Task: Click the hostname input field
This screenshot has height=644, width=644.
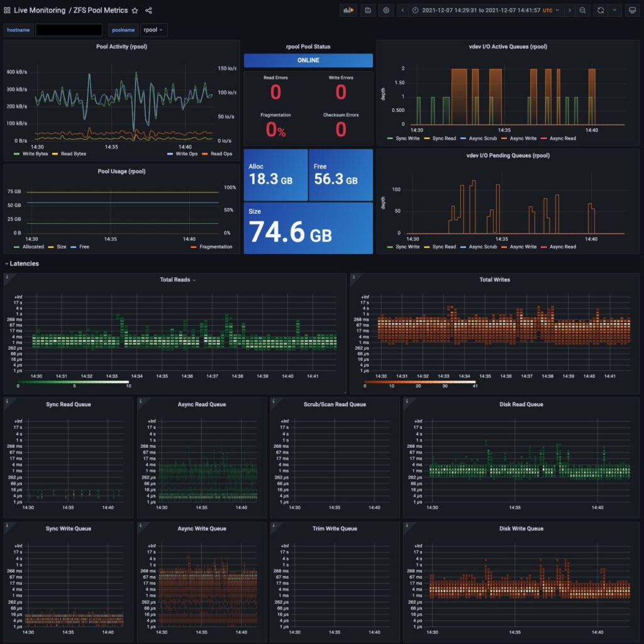Action: pos(69,30)
